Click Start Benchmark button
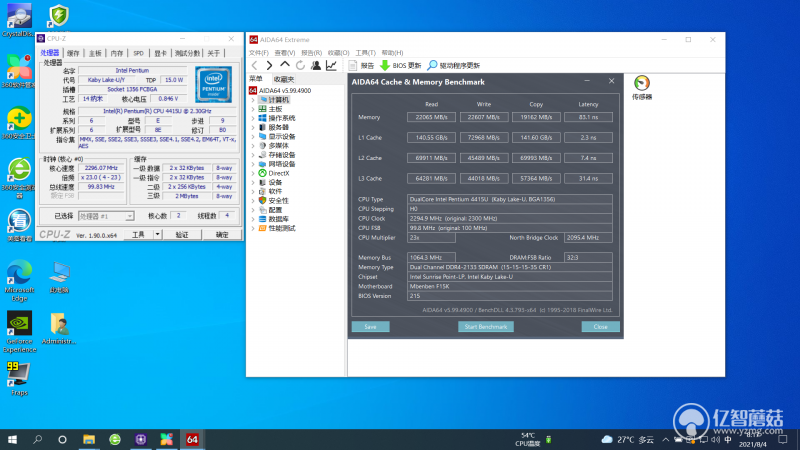The height and width of the screenshot is (450, 800). pyautogui.click(x=486, y=327)
